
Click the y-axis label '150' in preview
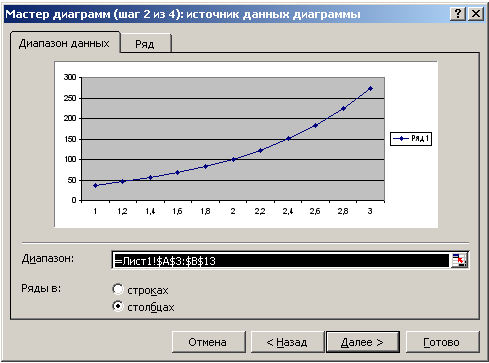70,139
